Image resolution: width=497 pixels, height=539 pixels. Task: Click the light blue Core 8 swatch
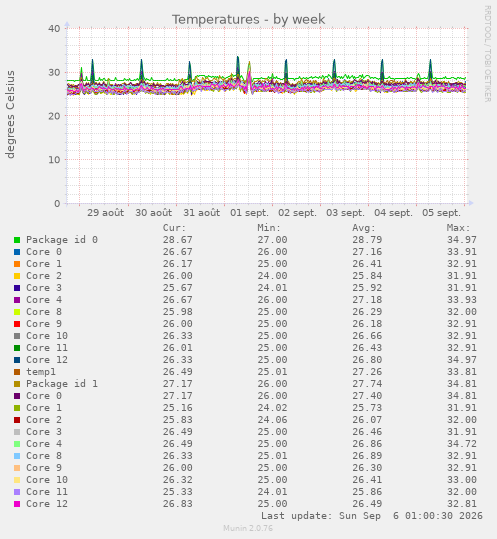click(x=17, y=456)
